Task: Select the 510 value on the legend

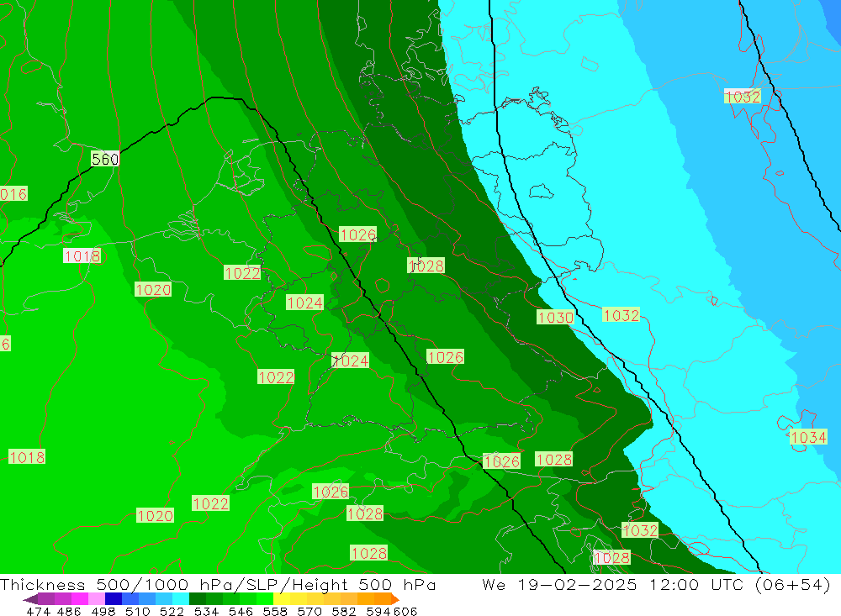Action: [x=137, y=611]
